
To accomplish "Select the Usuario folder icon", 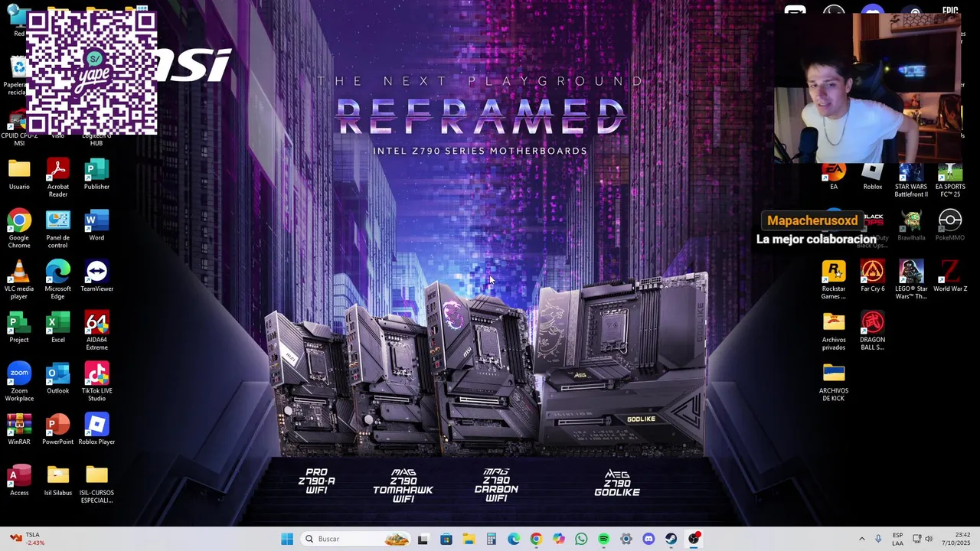I will click(19, 174).
